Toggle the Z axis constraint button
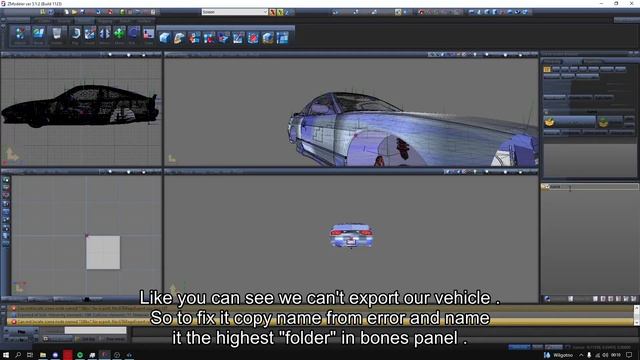The width and height of the screenshot is (640, 360). (x=287, y=12)
